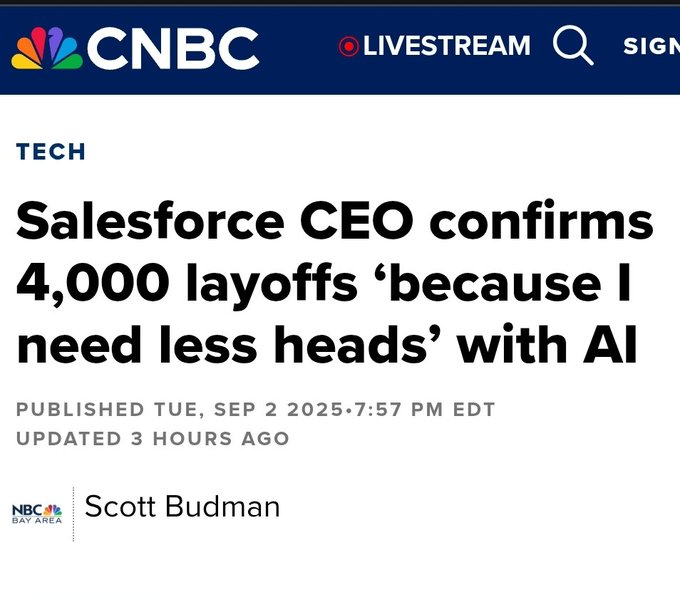Click the NBC Bay Area logo
The height and width of the screenshot is (597, 680).
tap(37, 514)
